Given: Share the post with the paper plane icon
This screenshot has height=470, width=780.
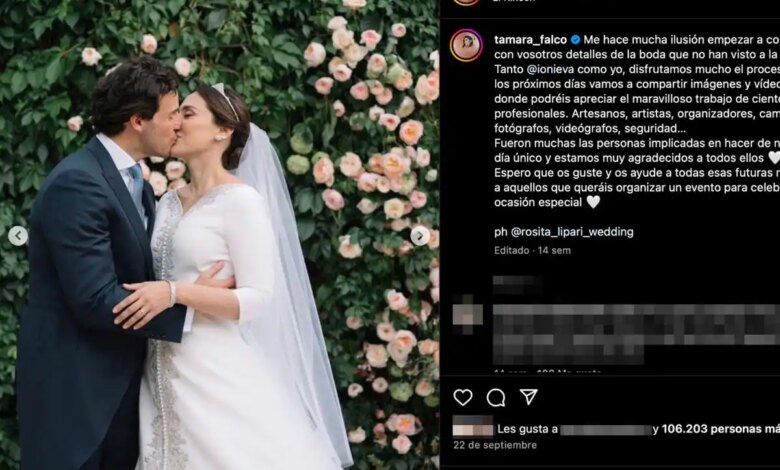Looking at the screenshot, I should pos(528,396).
